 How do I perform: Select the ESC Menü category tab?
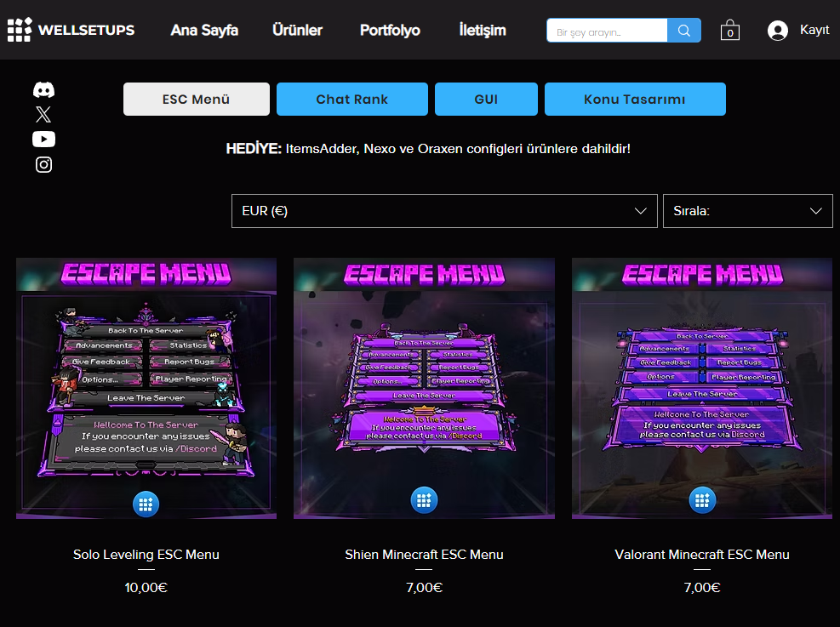[x=196, y=99]
